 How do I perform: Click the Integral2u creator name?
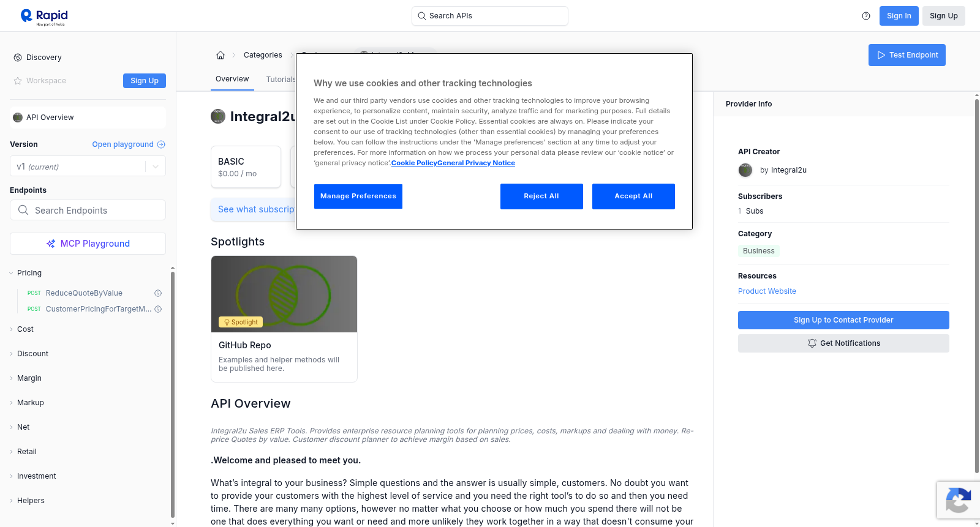[789, 170]
